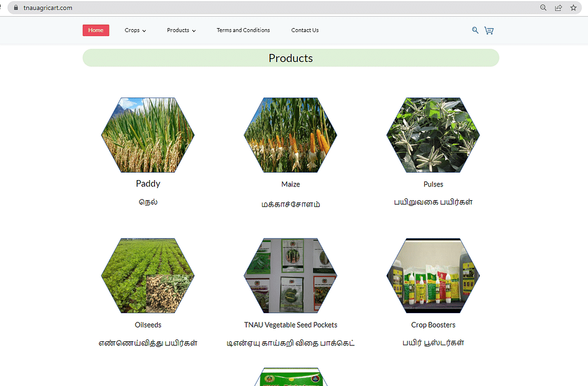Open the Vegetable Seed Pockets image

point(291,275)
